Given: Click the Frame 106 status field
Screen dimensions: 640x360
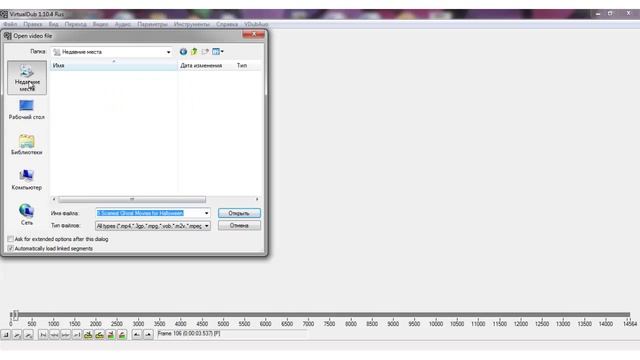Looking at the screenshot, I should click(x=232, y=334).
